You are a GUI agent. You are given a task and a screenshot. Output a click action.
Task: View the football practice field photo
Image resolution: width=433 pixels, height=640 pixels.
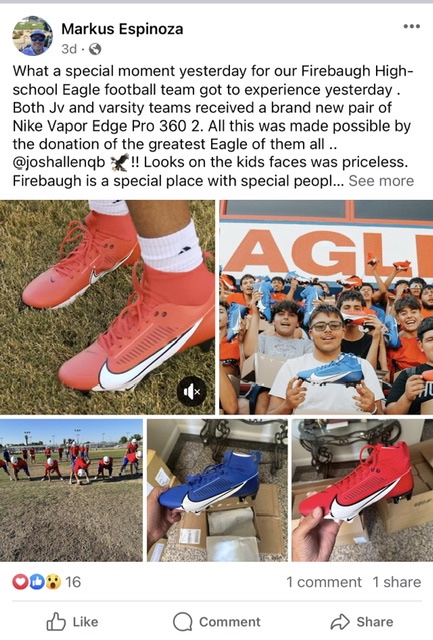[71, 490]
